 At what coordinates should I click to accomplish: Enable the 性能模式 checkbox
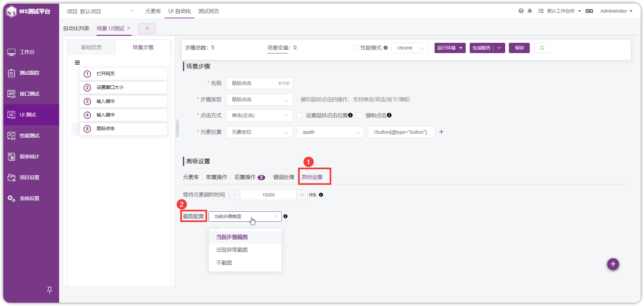(354, 48)
